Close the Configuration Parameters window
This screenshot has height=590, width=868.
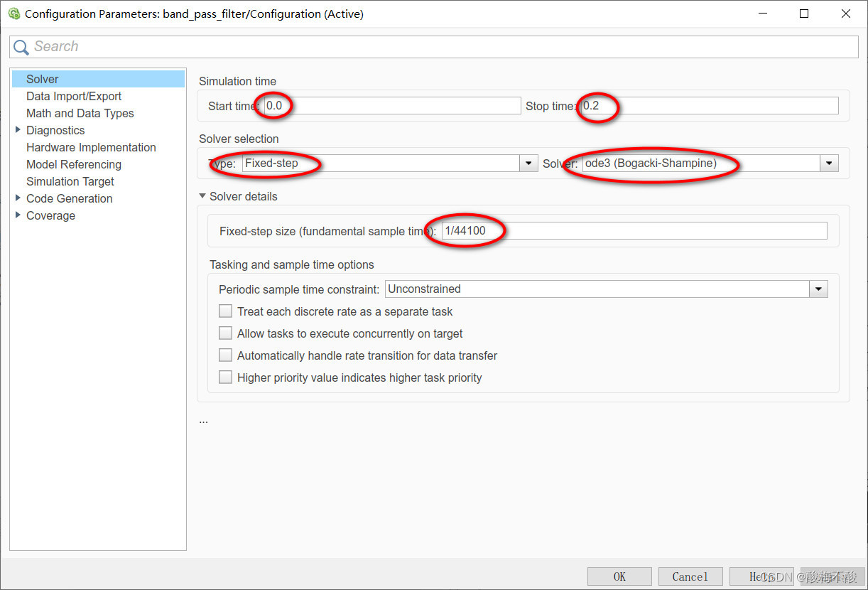click(x=846, y=14)
